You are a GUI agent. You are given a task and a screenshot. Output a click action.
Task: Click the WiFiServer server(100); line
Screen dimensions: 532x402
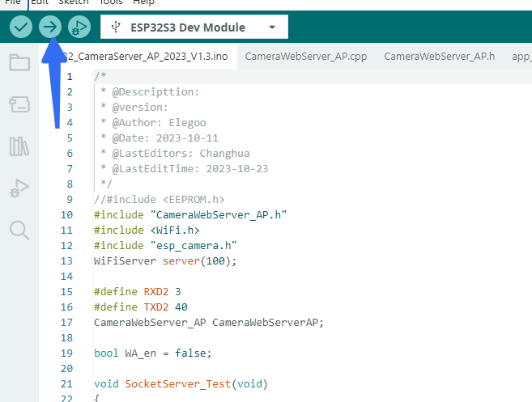(165, 261)
